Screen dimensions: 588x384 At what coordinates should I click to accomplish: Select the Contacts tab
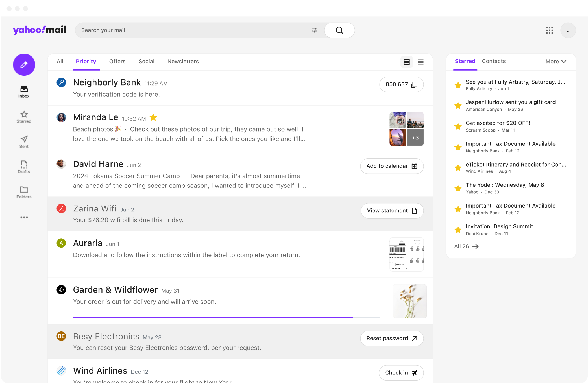coord(494,61)
